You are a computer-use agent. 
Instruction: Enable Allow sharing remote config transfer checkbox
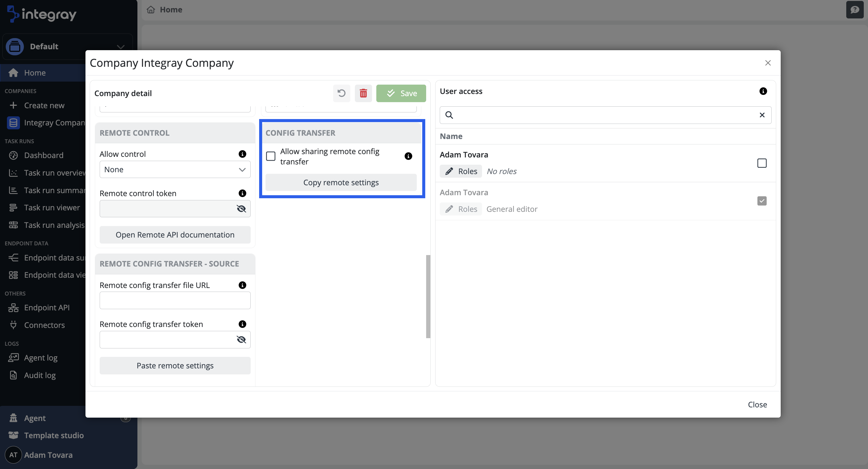271,157
